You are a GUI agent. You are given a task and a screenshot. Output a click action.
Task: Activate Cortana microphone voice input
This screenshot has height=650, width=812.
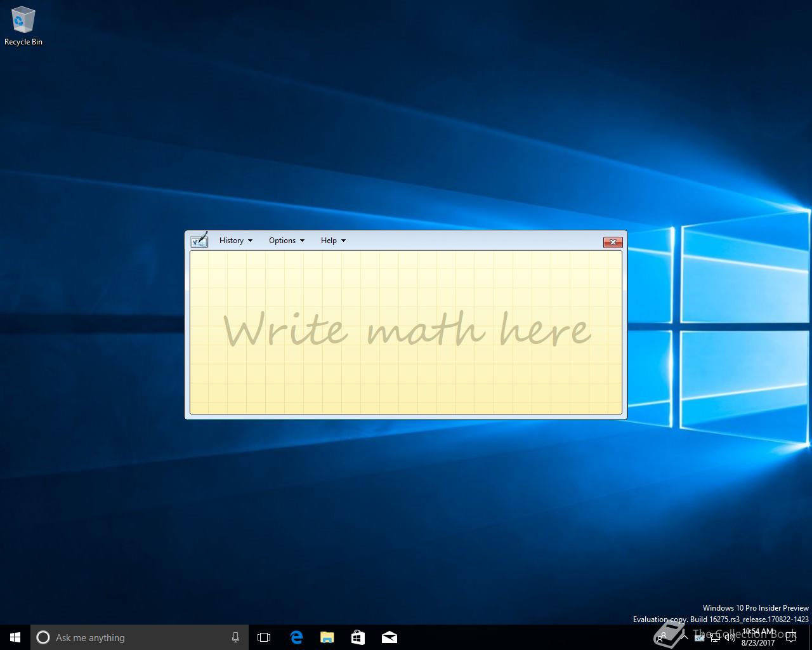point(235,637)
